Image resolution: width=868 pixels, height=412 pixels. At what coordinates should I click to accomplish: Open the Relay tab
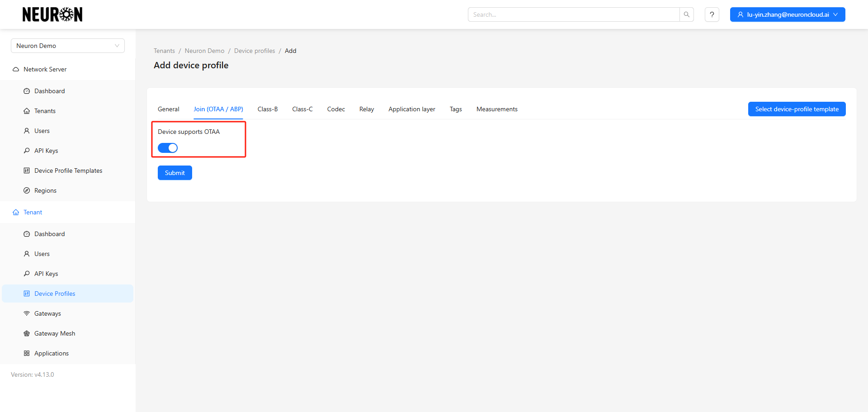click(x=367, y=109)
